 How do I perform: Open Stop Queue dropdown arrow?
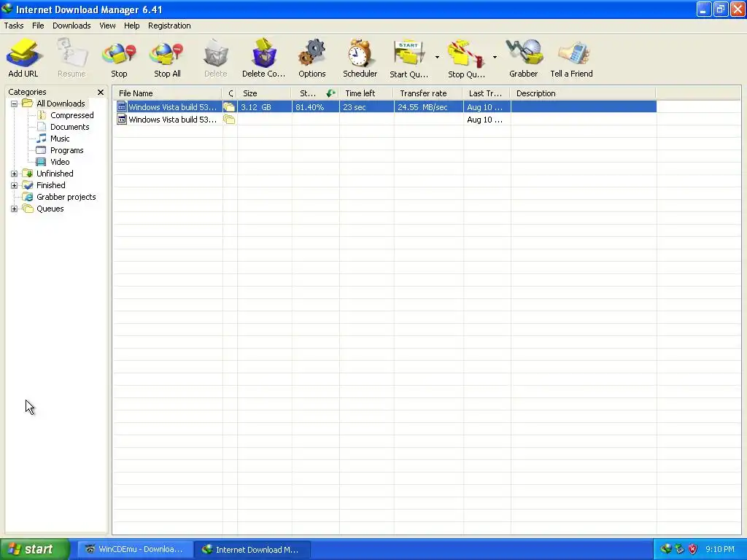(495, 57)
